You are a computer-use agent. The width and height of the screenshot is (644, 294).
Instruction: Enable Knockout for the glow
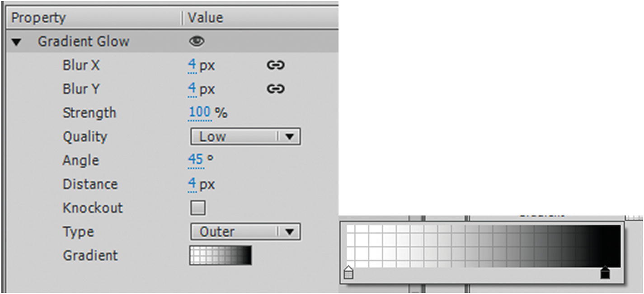197,208
